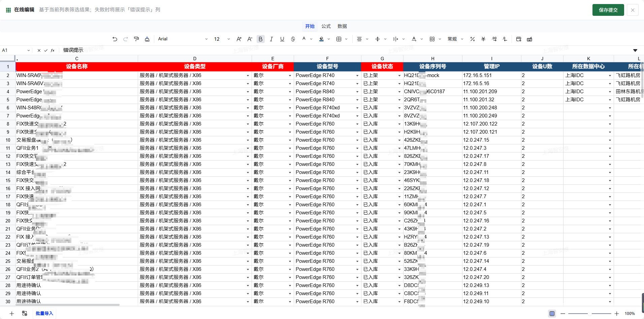Image resolution: width=644 pixels, height=319 pixels.
Task: Click zoom in plus button
Action: pyautogui.click(x=617, y=314)
